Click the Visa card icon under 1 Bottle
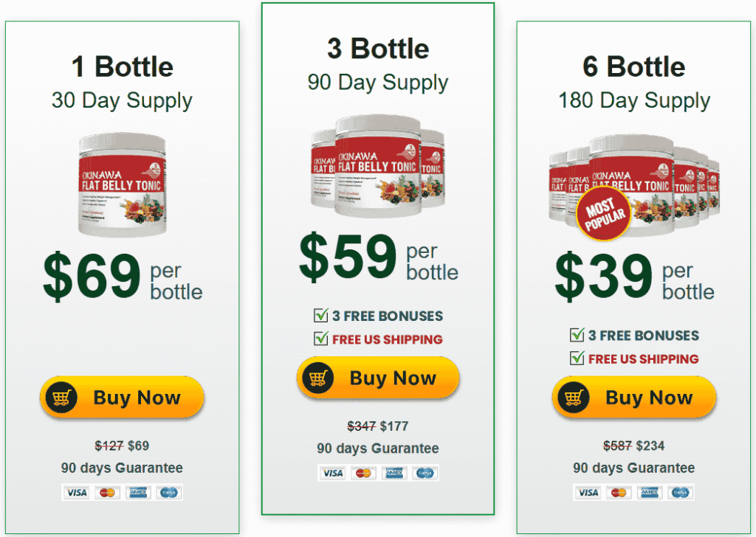The height and width of the screenshot is (537, 756). tap(75, 492)
